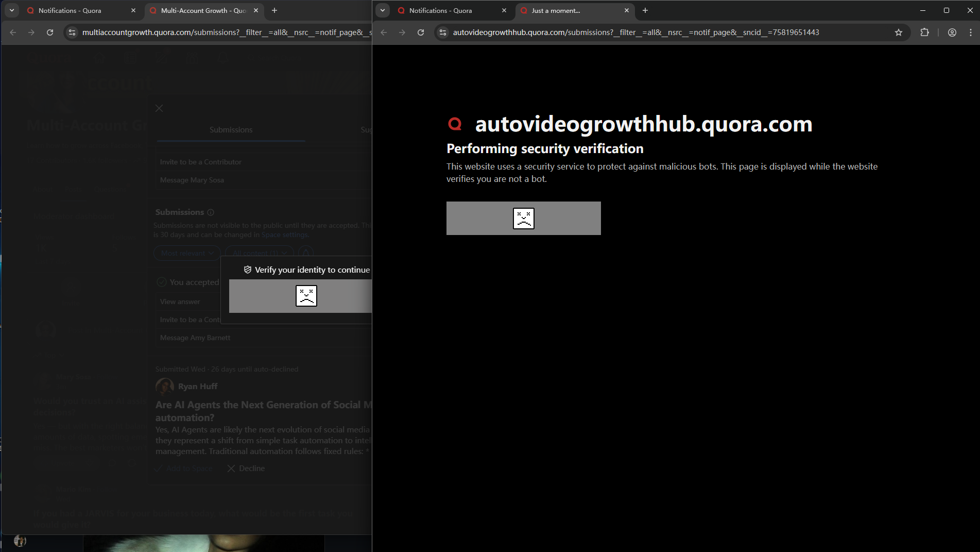The image size is (980, 552).
Task: Go back in the left browser window
Action: click(x=13, y=32)
